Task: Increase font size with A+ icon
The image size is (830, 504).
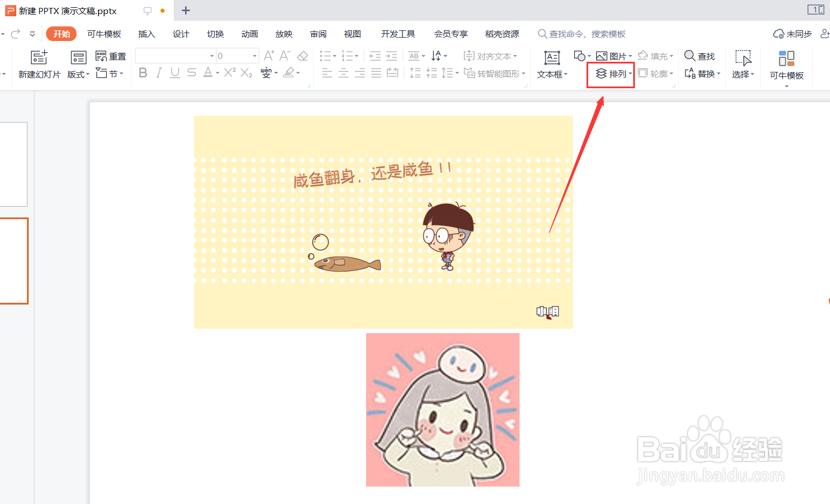Action: [x=269, y=56]
